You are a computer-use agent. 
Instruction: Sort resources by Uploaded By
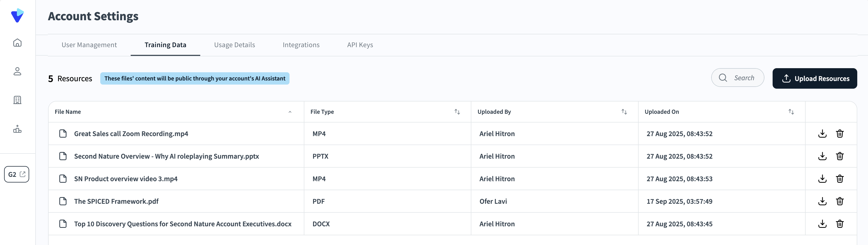pyautogui.click(x=624, y=112)
